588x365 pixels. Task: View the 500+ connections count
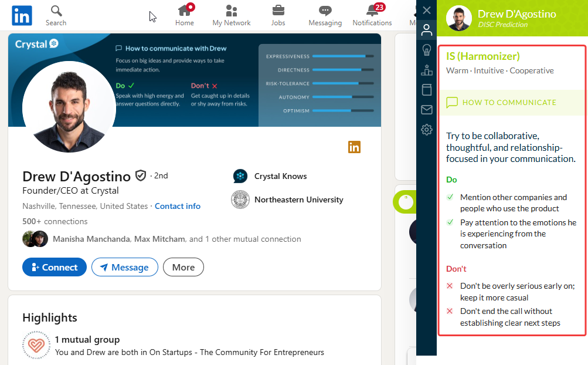tap(55, 222)
